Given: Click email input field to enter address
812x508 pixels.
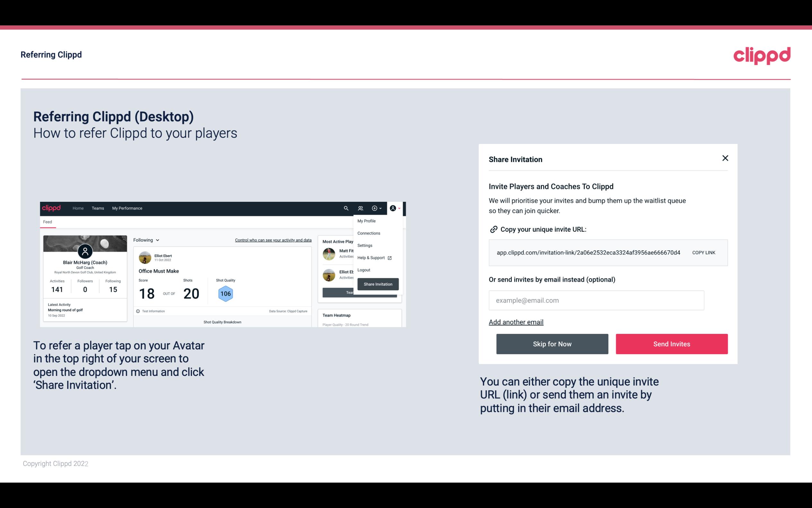Looking at the screenshot, I should (596, 300).
